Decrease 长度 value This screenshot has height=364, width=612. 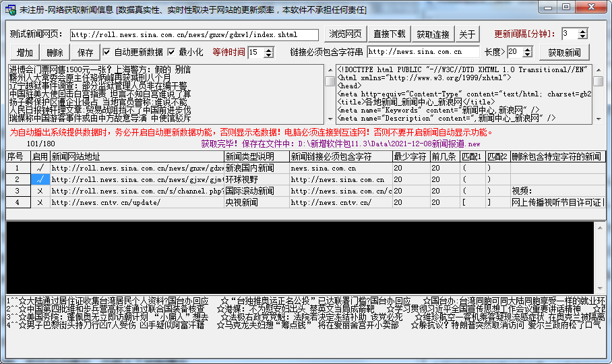(x=527, y=54)
